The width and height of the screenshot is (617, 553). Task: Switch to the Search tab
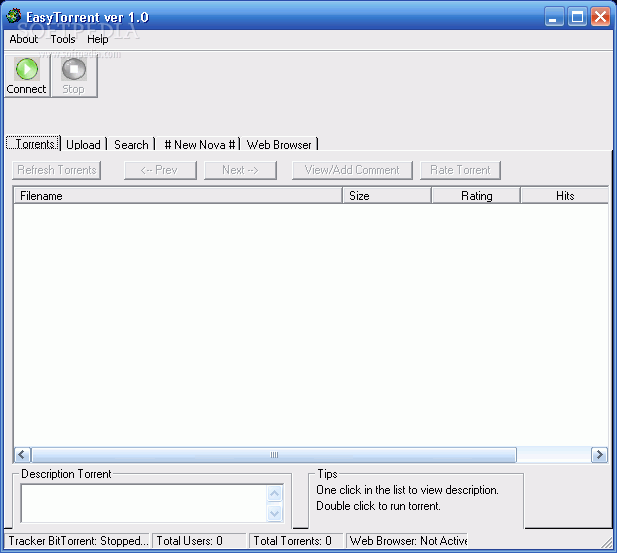tap(131, 144)
